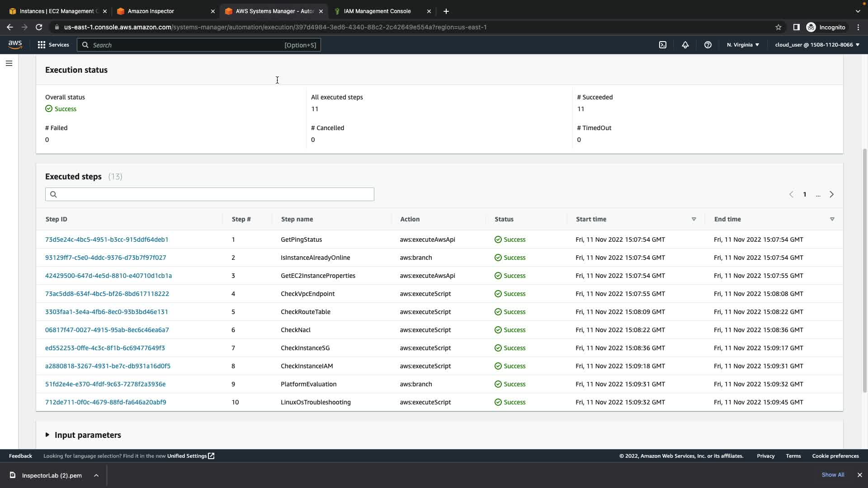The width and height of the screenshot is (868, 488).
Task: Bookmark this page with star icon
Action: pyautogui.click(x=778, y=27)
